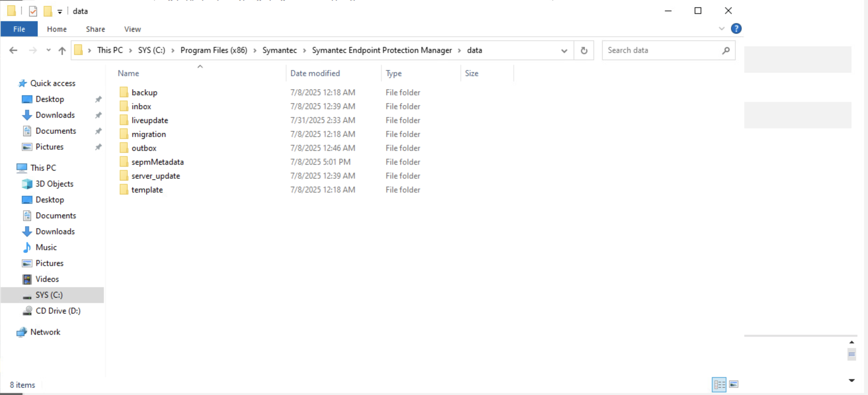
Task: Expand breadcrumb arrow after Symantec
Action: 304,50
